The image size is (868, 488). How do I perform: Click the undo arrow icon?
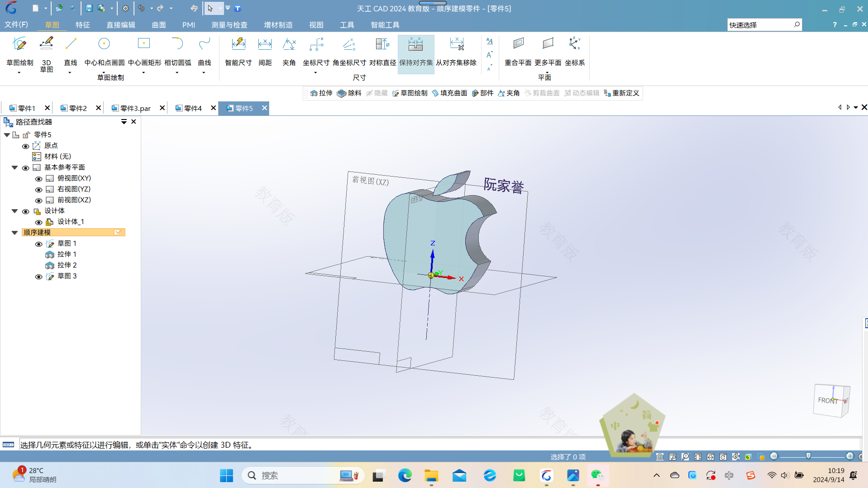point(141,8)
